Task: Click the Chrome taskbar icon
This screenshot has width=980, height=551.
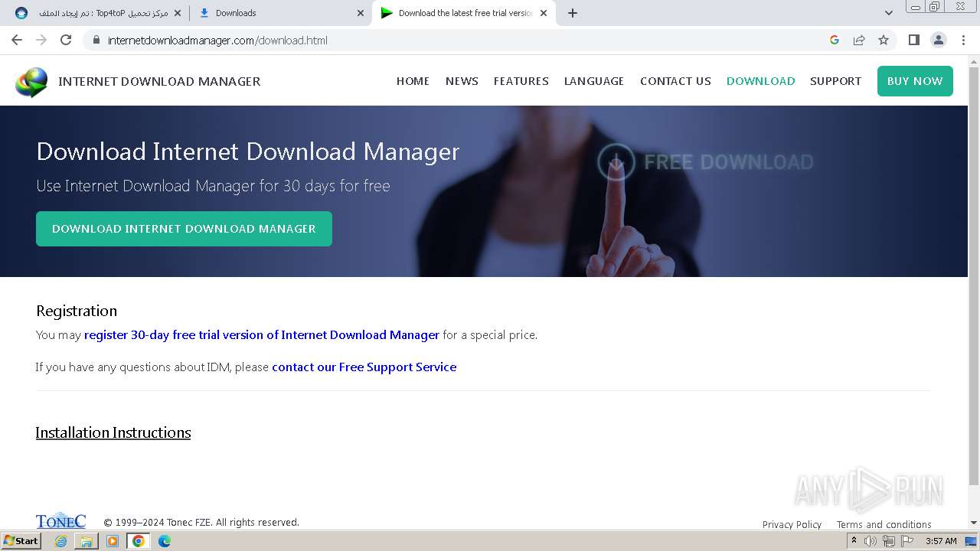Action: click(x=139, y=541)
